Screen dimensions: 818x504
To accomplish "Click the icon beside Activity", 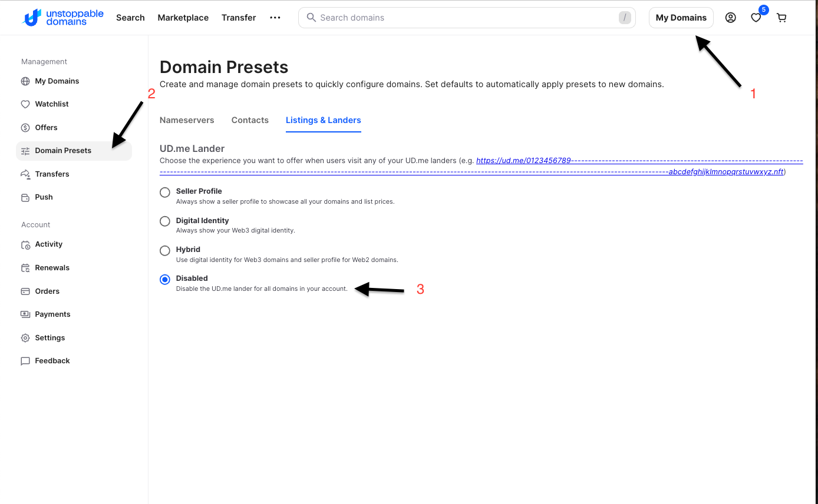I will pyautogui.click(x=25, y=244).
